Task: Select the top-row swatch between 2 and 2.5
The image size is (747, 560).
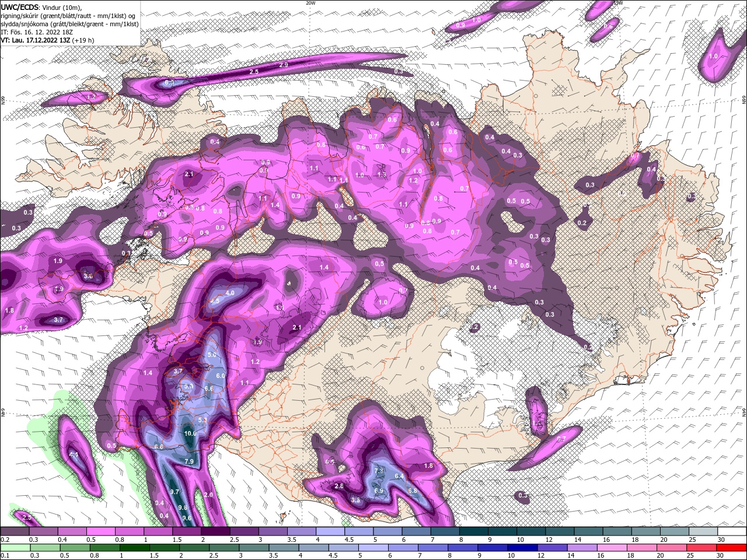Action: coord(215,531)
